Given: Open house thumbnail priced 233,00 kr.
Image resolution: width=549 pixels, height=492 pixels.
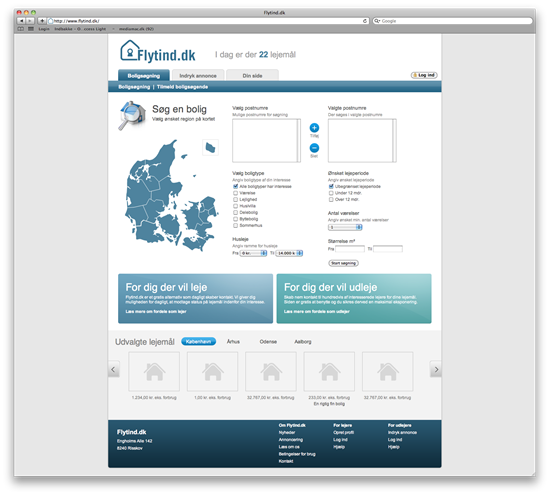Looking at the screenshot, I should tap(329, 371).
